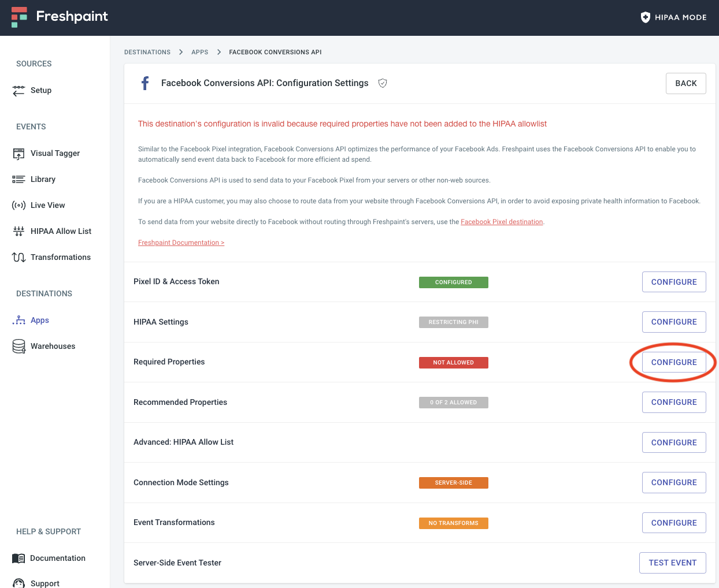Follow the Facebook Pixel destination link
719x588 pixels.
click(x=502, y=222)
